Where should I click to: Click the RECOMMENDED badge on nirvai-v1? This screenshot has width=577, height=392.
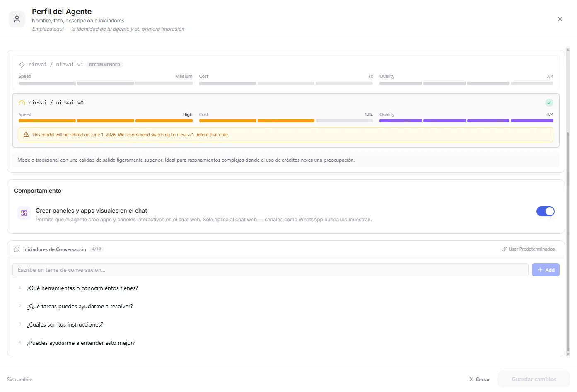105,65
